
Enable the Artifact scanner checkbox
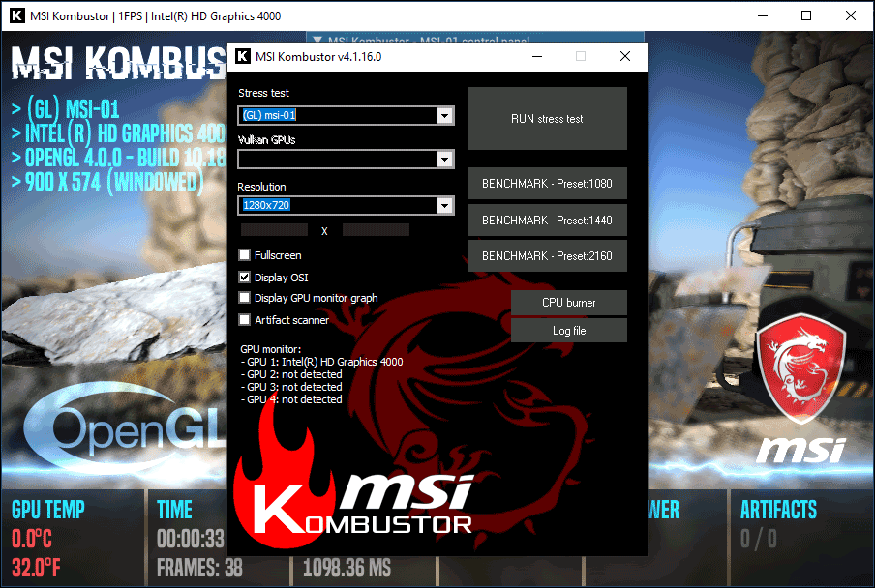(245, 320)
